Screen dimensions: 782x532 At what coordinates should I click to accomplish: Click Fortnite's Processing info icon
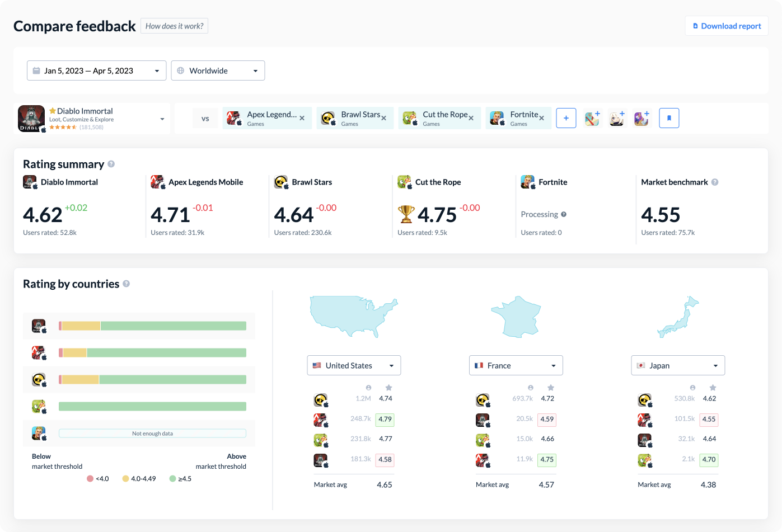point(564,214)
